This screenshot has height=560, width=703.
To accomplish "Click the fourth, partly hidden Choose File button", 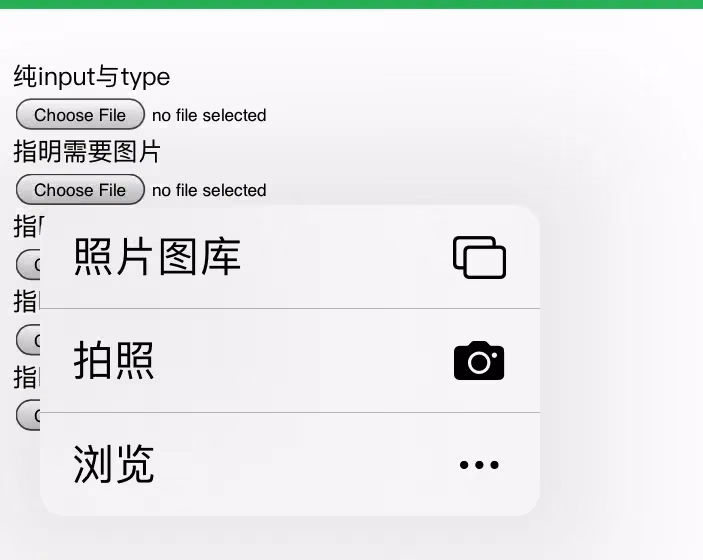I will 28,340.
